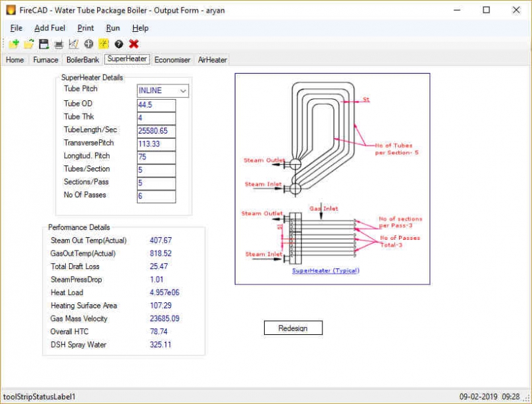Click the printer icon on the toolbar
The width and height of the screenshot is (532, 404).
coord(59,44)
